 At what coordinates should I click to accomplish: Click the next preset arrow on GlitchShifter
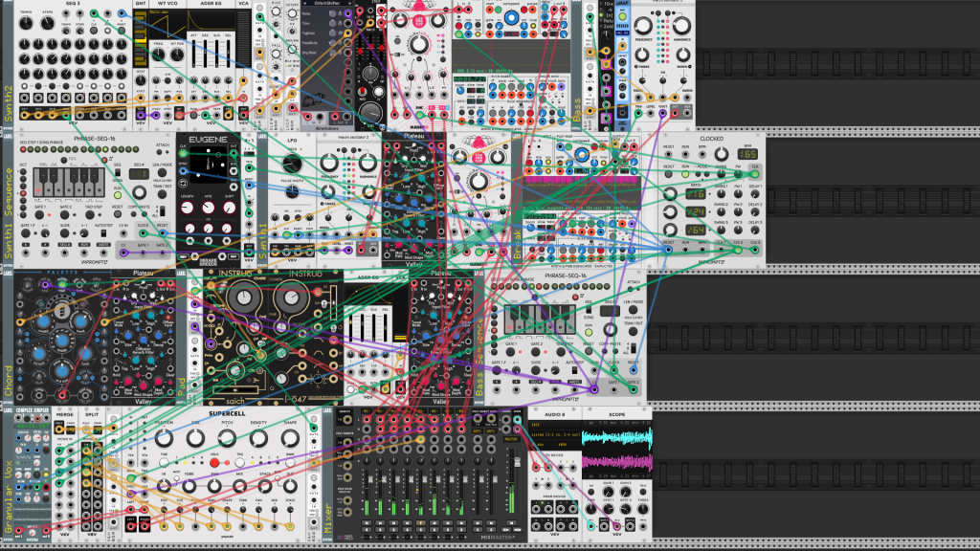[x=348, y=3]
